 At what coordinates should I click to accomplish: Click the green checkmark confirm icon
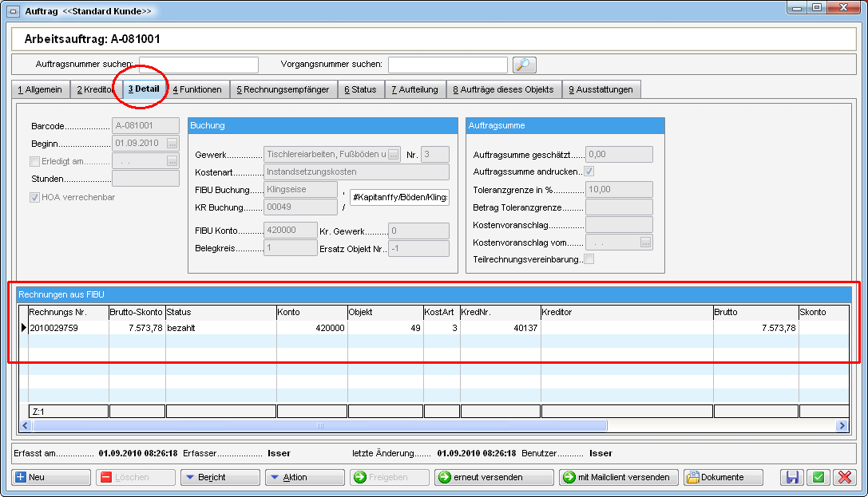pyautogui.click(x=818, y=477)
